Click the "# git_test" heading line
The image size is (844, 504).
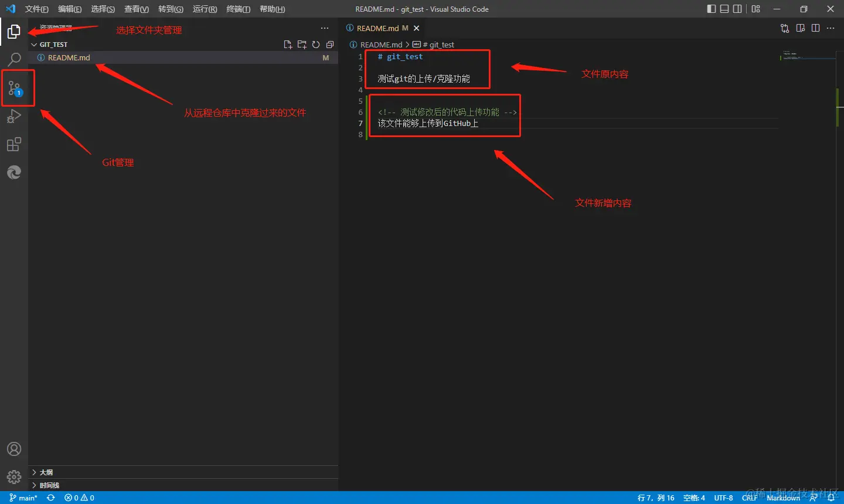(400, 57)
